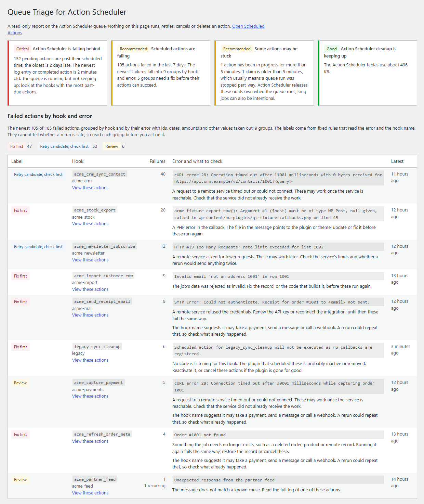Click the 'Fix first' label in acme_stock_export row
This screenshot has width=424, height=504.
[x=21, y=210]
